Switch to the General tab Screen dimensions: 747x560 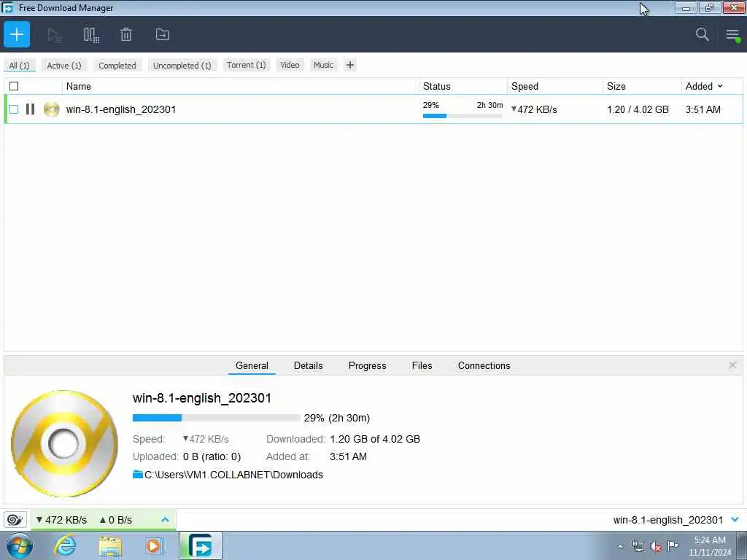point(252,366)
